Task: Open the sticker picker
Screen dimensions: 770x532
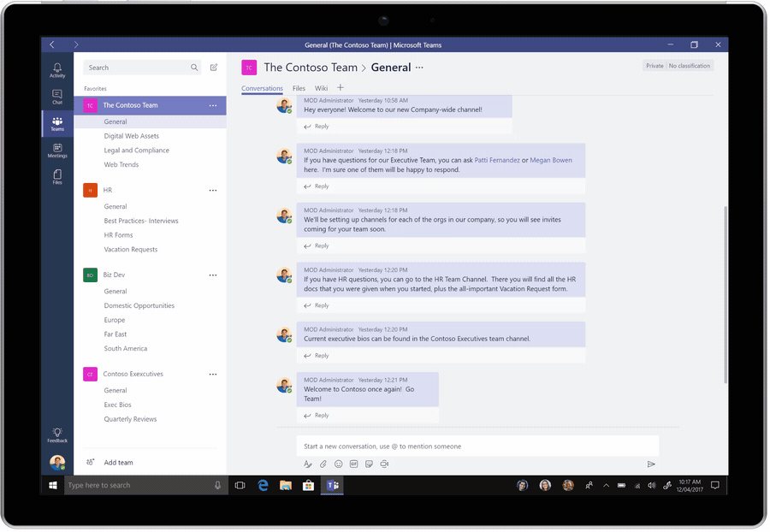Action: point(368,464)
